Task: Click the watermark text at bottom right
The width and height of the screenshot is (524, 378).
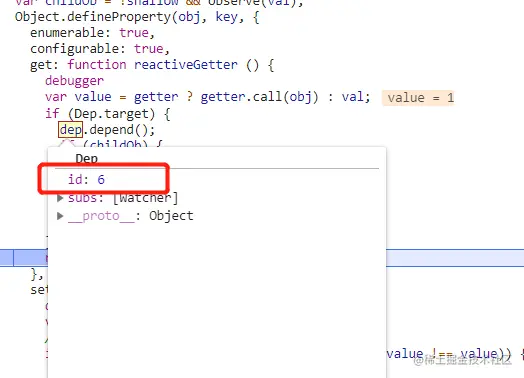Action: pos(463,360)
